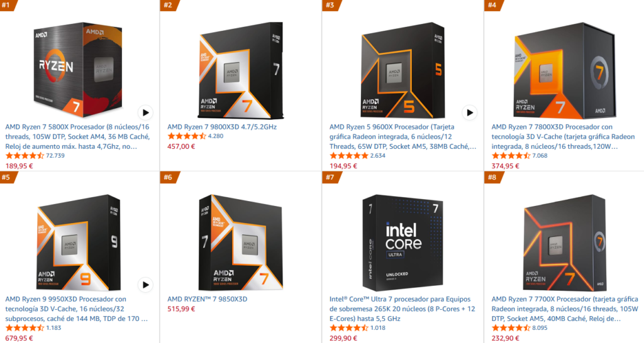Open the Ryzen 7 7700X box image
The width and height of the screenshot is (644, 343).
(x=565, y=242)
